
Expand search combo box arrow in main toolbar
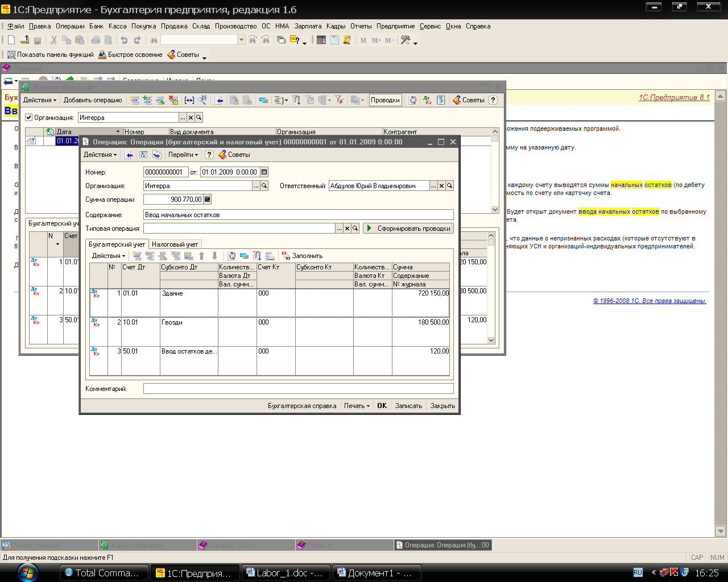pos(241,40)
